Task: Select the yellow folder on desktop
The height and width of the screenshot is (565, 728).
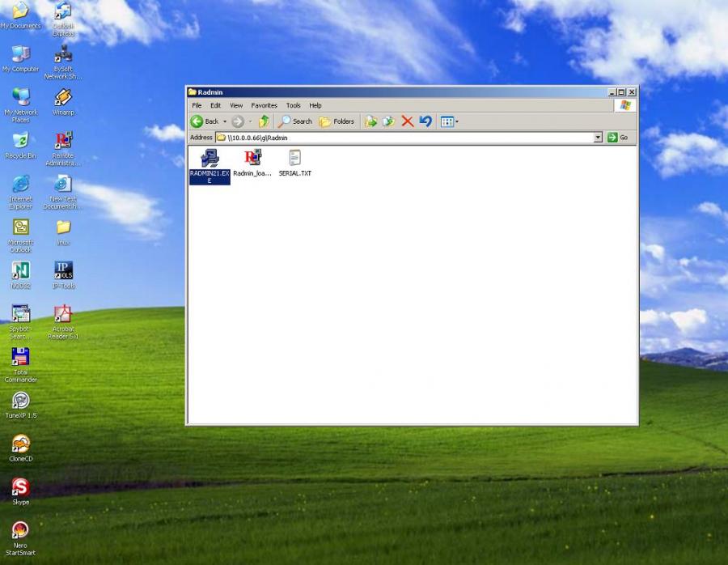Action: point(63,232)
